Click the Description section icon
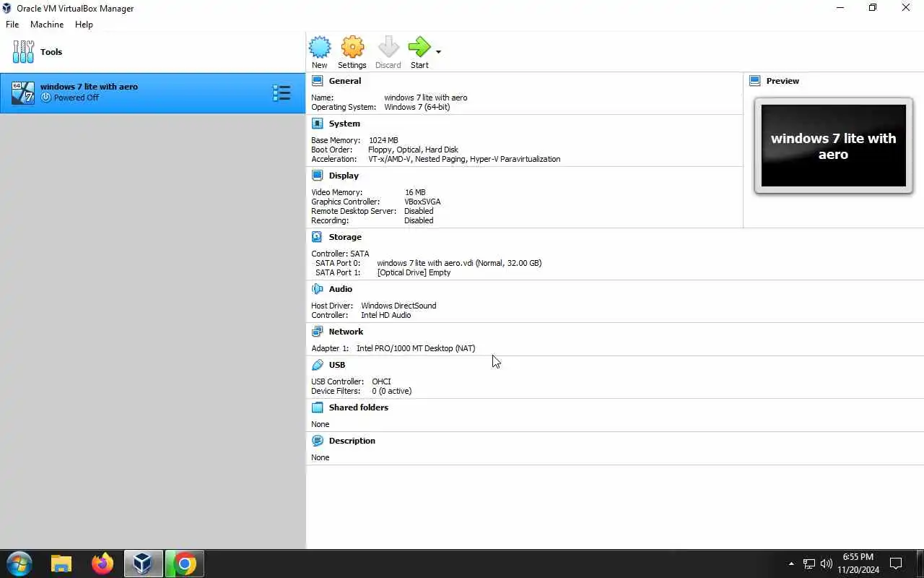The image size is (924, 578). pos(317,441)
